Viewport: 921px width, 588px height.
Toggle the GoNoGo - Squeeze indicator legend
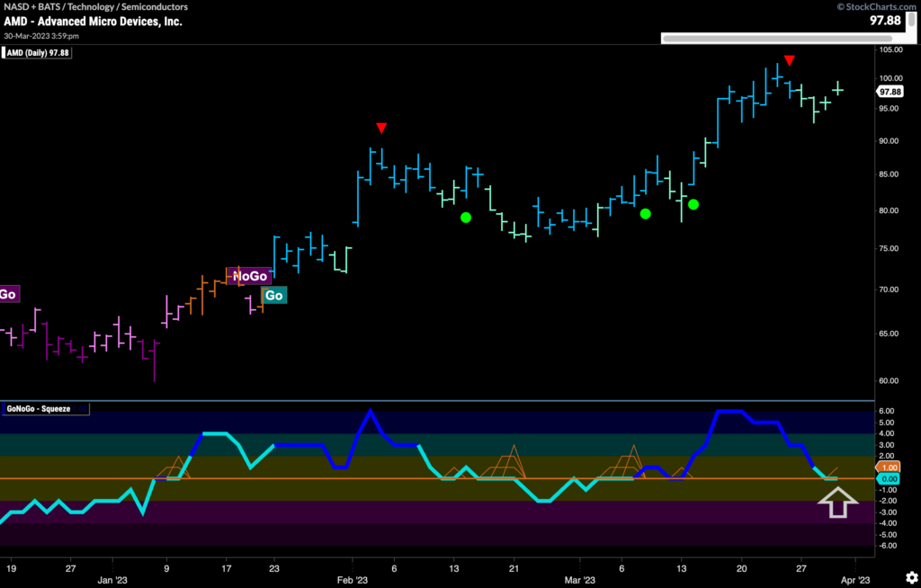click(x=42, y=407)
